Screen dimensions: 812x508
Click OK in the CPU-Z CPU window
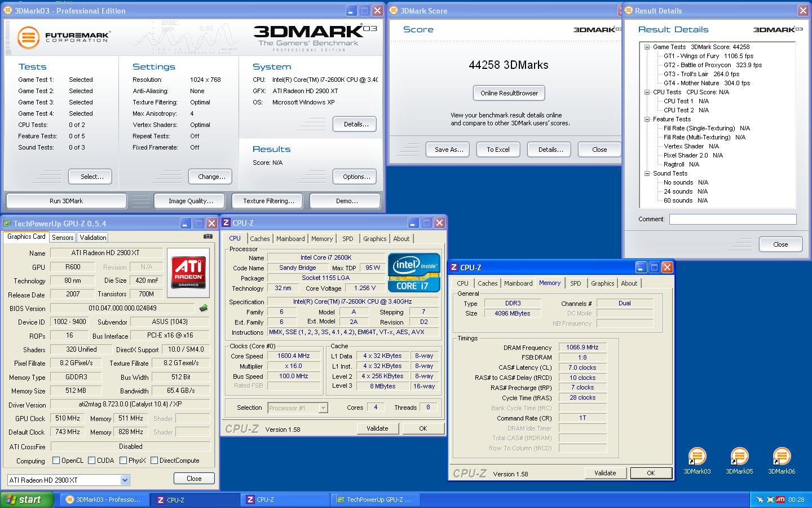click(423, 428)
